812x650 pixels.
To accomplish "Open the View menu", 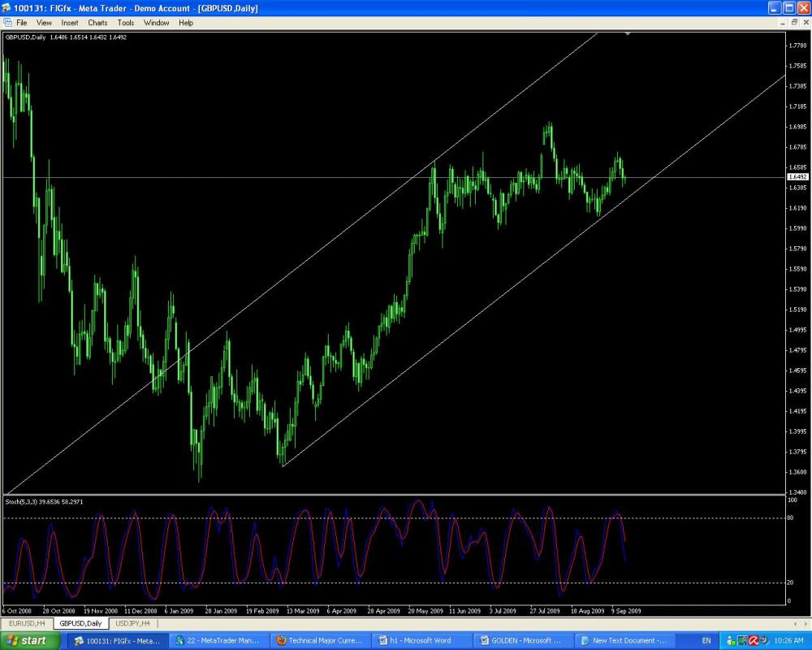I will pos(44,23).
